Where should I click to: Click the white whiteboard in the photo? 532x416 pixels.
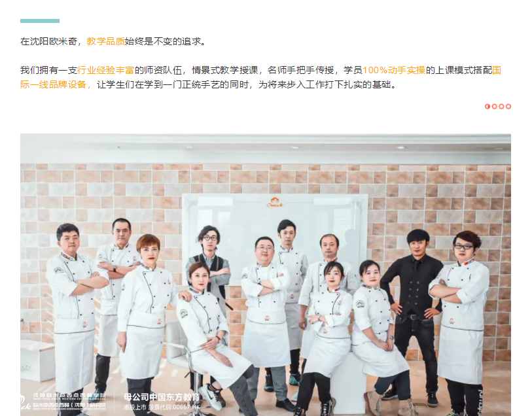point(275,237)
